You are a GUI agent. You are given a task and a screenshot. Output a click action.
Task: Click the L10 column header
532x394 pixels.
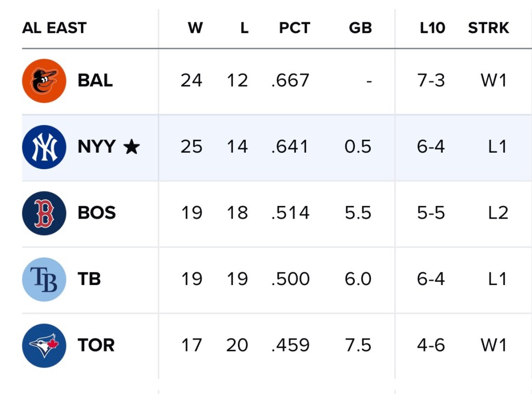click(x=432, y=28)
